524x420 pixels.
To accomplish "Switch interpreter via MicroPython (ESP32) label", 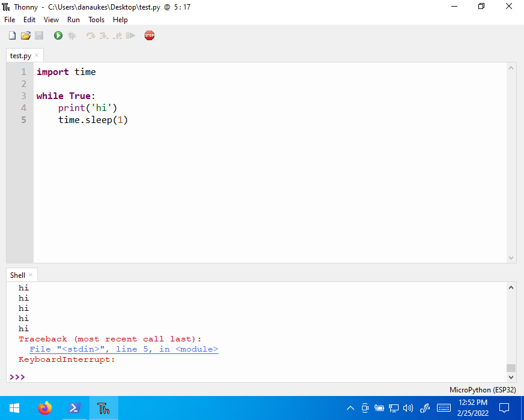I will pos(483,390).
